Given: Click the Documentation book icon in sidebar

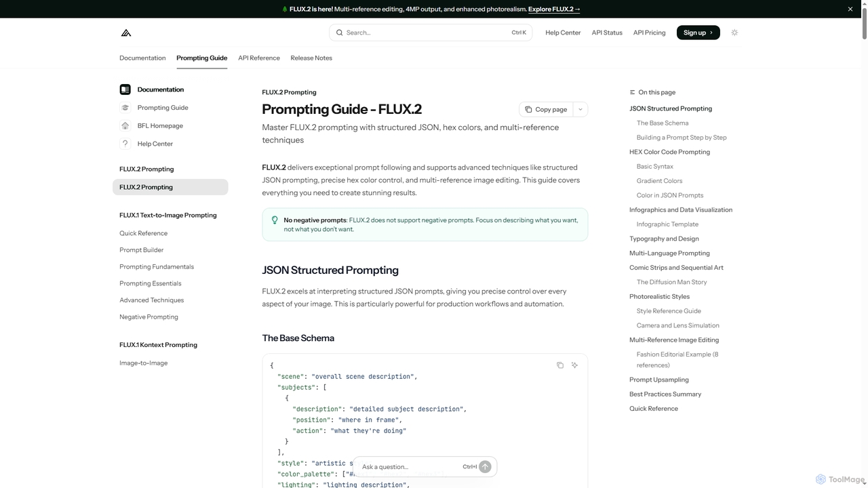Looking at the screenshot, I should pyautogui.click(x=125, y=89).
